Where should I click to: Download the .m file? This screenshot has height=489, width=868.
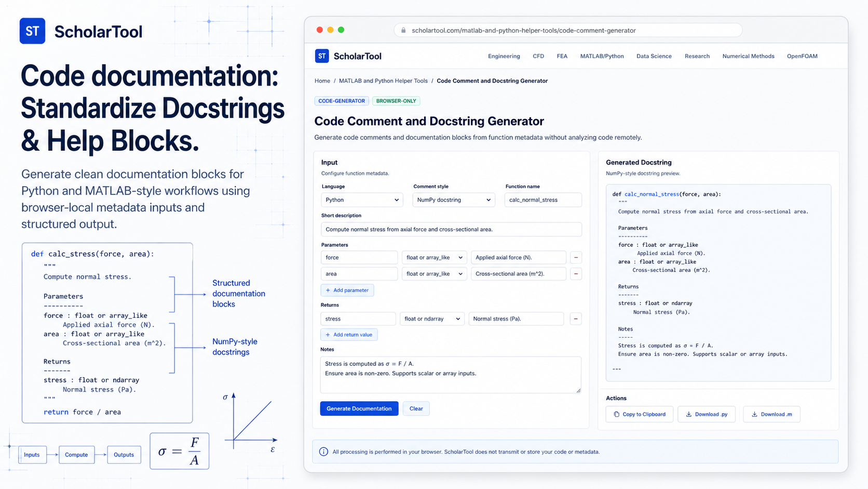[x=771, y=414]
